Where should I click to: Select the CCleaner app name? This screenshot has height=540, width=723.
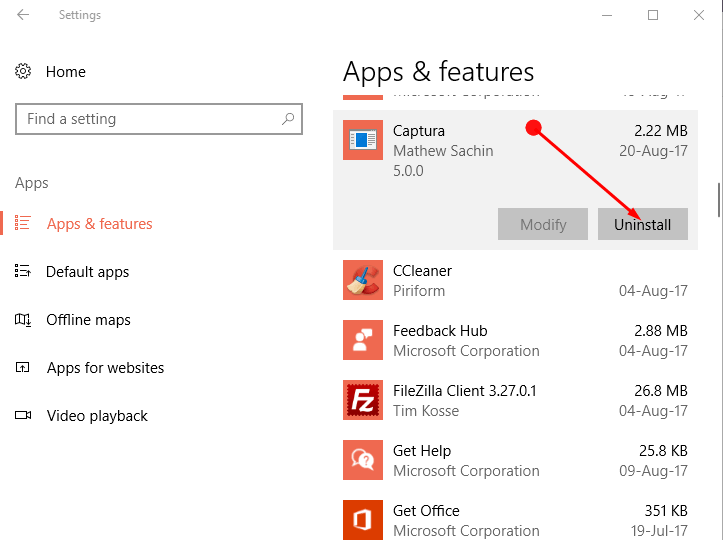pyautogui.click(x=422, y=271)
